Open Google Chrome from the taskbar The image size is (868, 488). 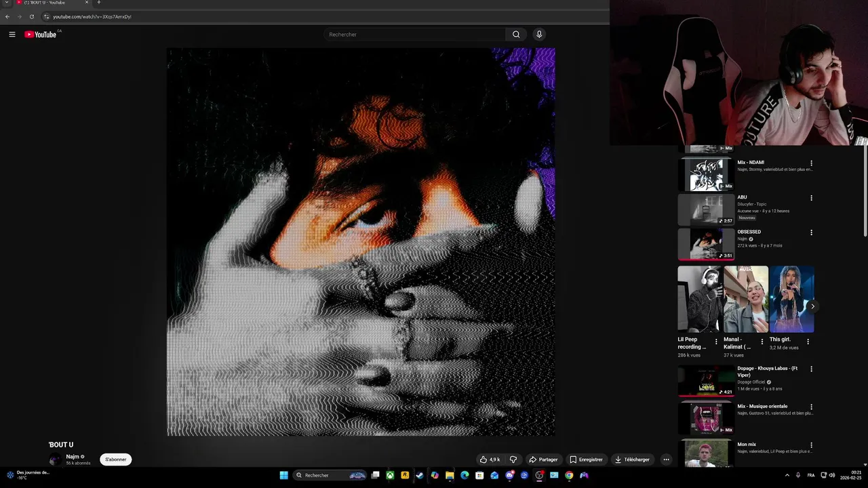(569, 475)
